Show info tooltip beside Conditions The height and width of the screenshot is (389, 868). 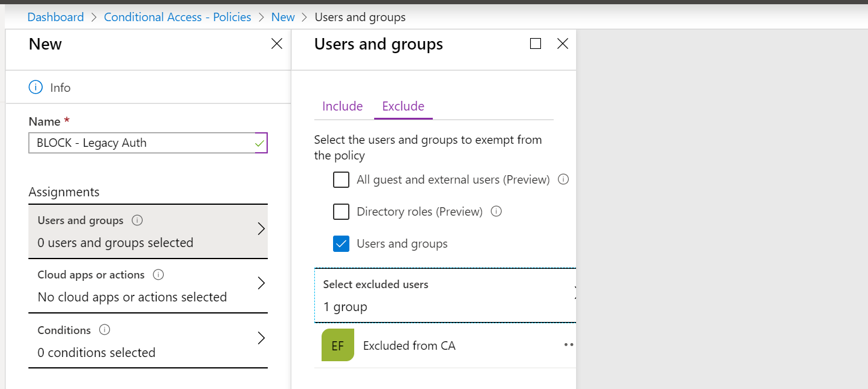[105, 330]
